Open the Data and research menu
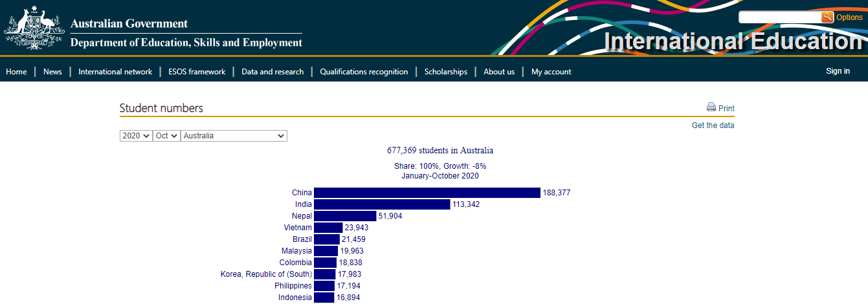The width and height of the screenshot is (868, 304). [273, 72]
